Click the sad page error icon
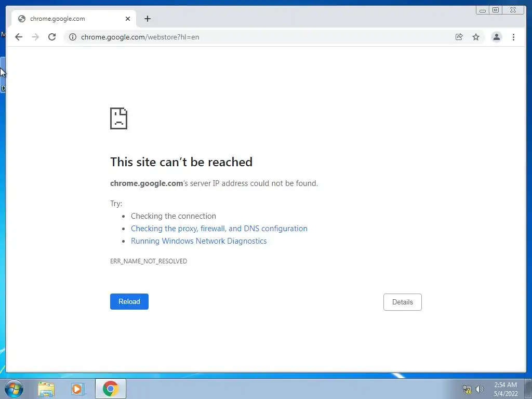This screenshot has height=399, width=532. pos(119,118)
